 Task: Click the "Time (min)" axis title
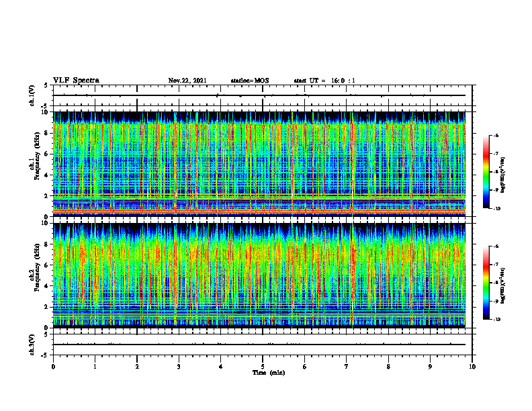coord(269,373)
